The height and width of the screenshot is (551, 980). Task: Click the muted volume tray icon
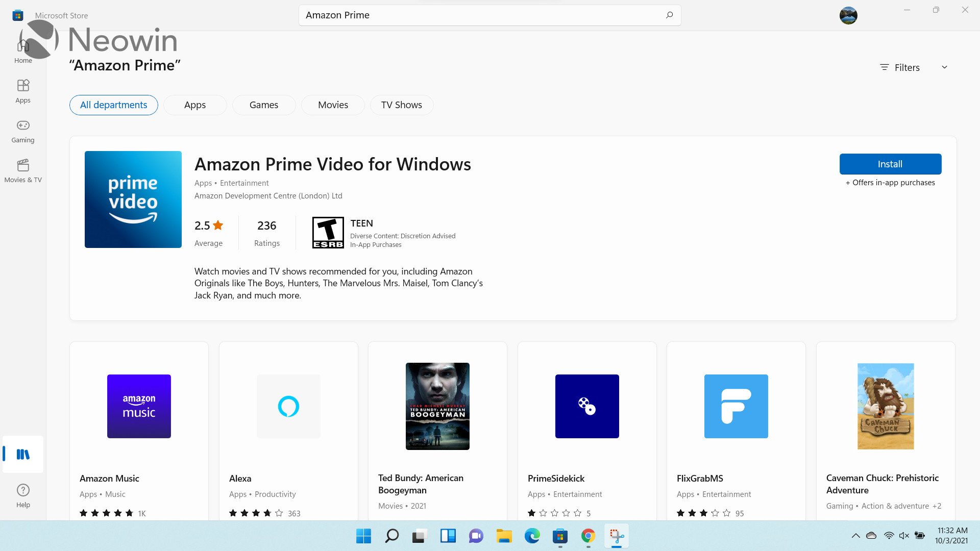904,536
